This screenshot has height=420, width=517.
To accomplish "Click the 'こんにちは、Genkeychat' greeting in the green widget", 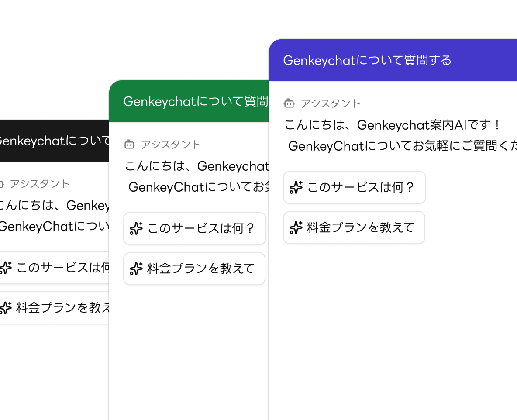I will (197, 166).
